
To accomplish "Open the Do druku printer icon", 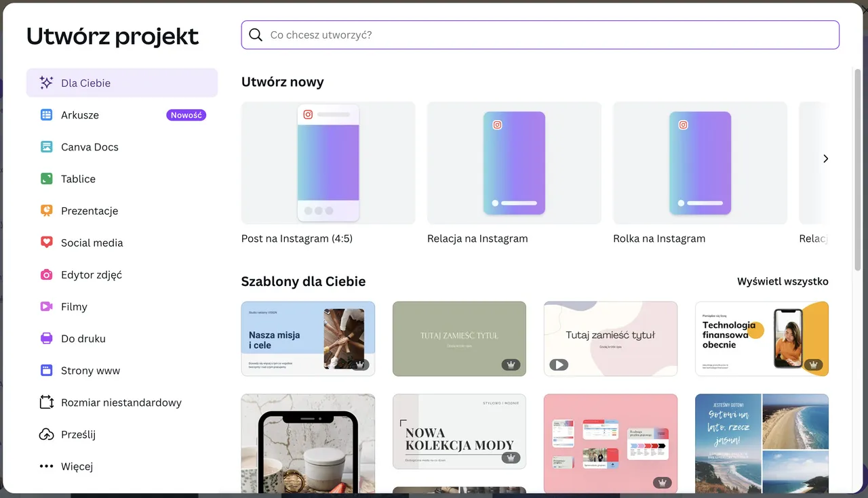I will coord(46,338).
